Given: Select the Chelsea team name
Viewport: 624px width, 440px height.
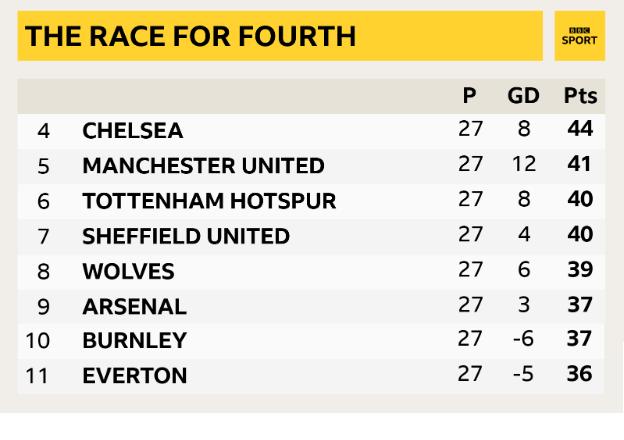Looking at the screenshot, I should (x=133, y=131).
